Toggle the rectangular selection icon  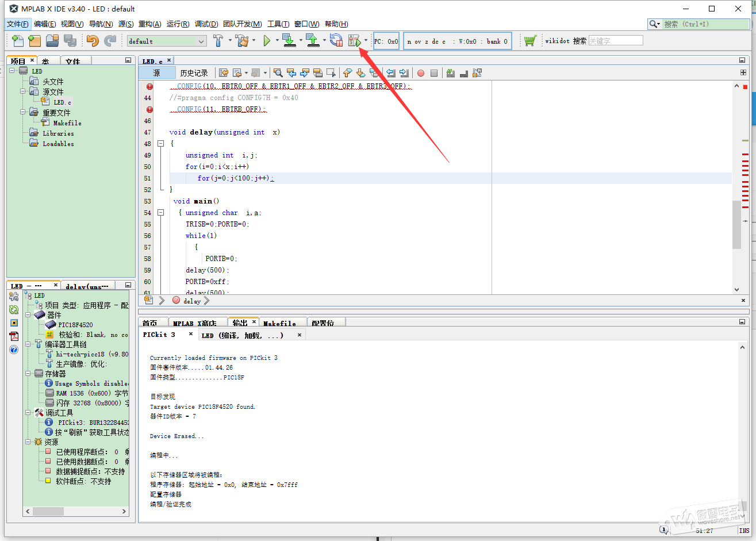tap(331, 73)
